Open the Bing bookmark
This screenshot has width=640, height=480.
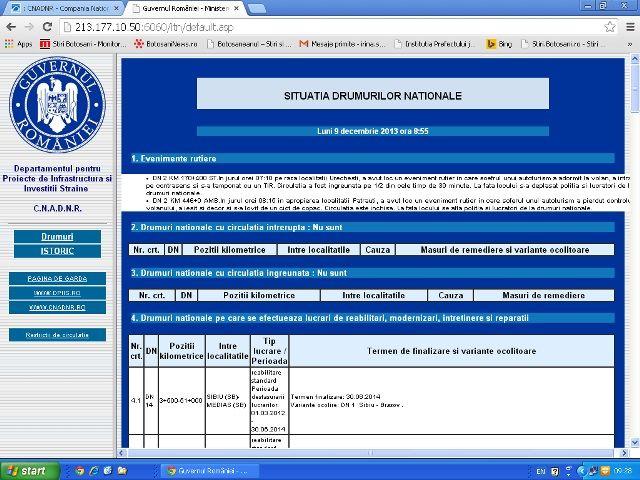point(499,44)
